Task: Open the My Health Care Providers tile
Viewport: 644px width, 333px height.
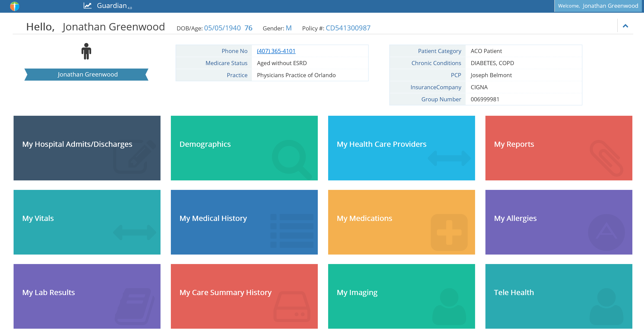Action: (401, 148)
